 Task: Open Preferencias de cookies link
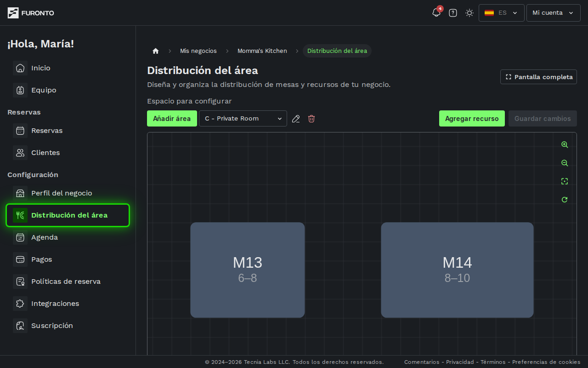[x=546, y=362]
